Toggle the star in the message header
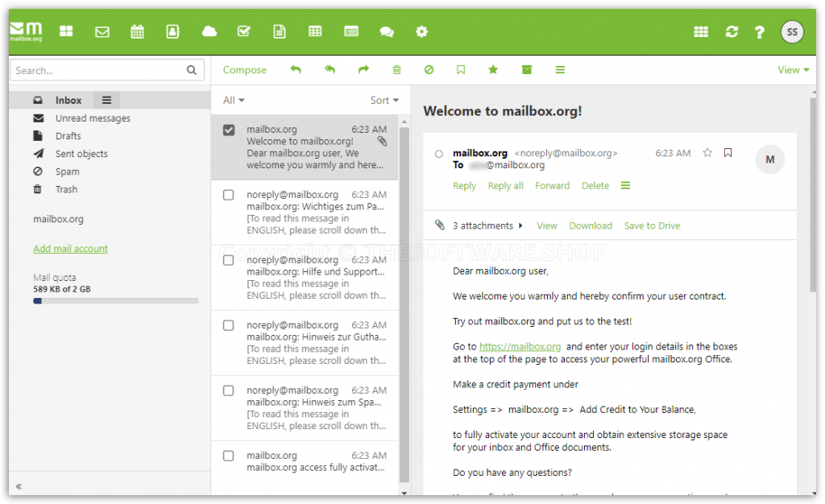Image resolution: width=825 pixels, height=504 pixels. pyautogui.click(x=707, y=152)
